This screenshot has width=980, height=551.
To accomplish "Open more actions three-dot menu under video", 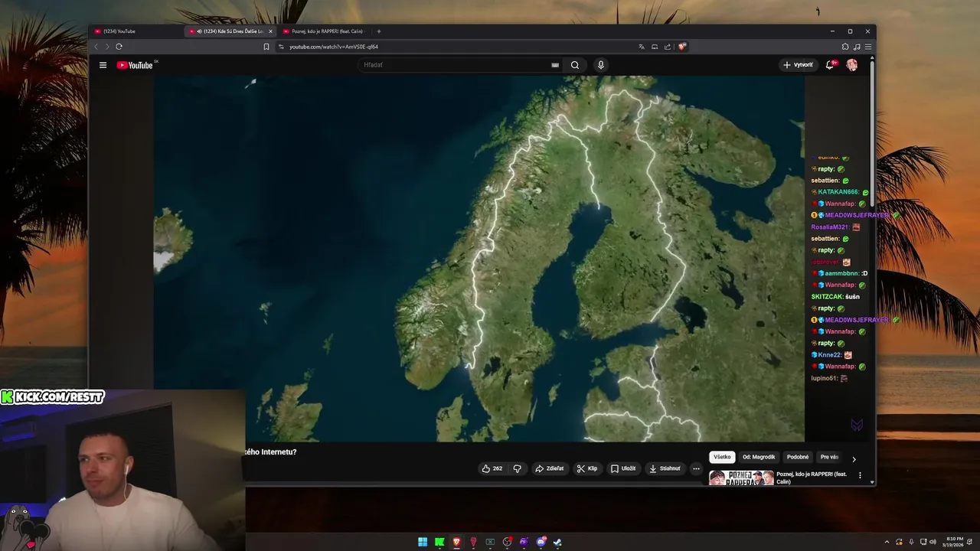I will coord(696,468).
